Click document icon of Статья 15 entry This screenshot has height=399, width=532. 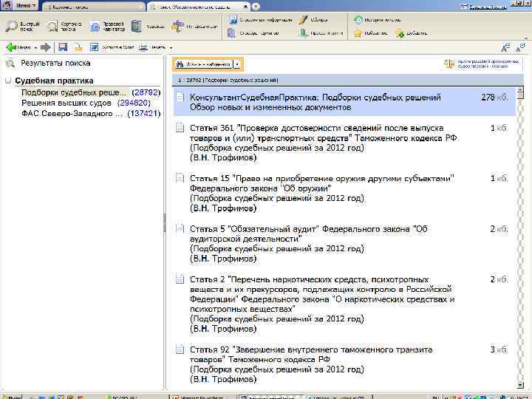(180, 178)
